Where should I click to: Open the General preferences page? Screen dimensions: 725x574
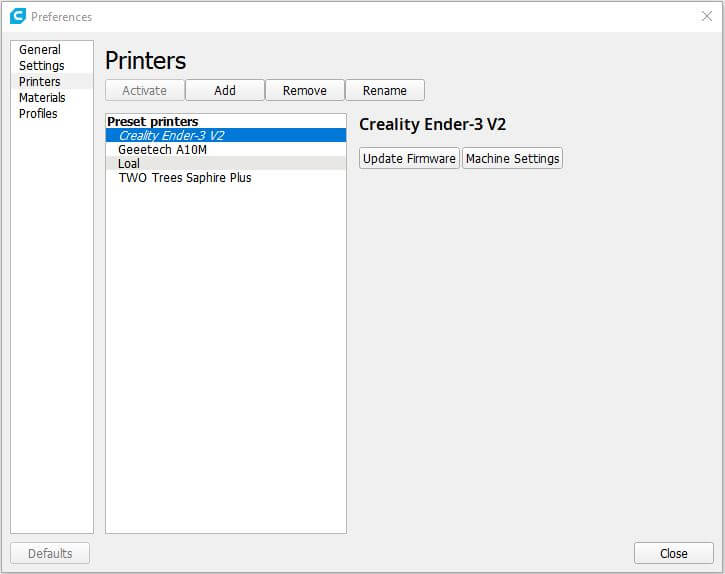click(40, 49)
